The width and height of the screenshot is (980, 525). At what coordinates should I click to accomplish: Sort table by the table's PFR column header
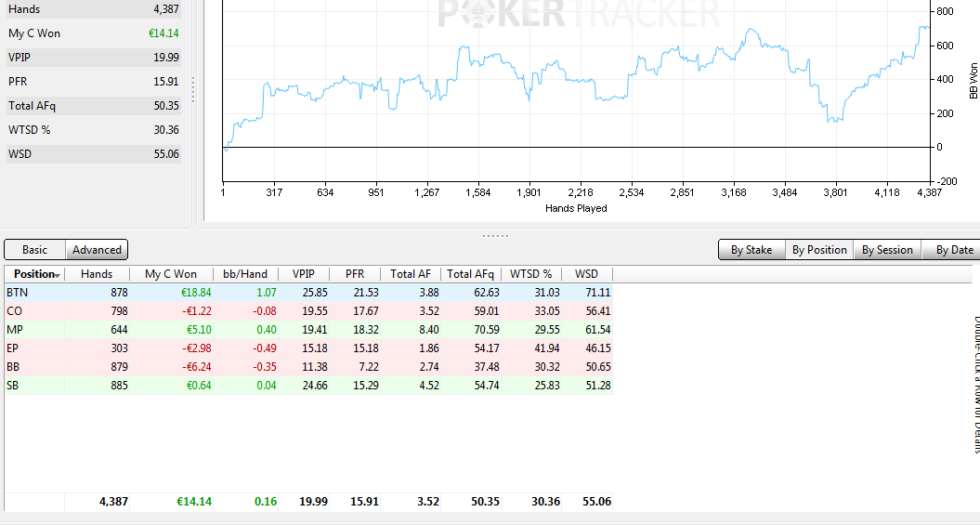pos(355,274)
